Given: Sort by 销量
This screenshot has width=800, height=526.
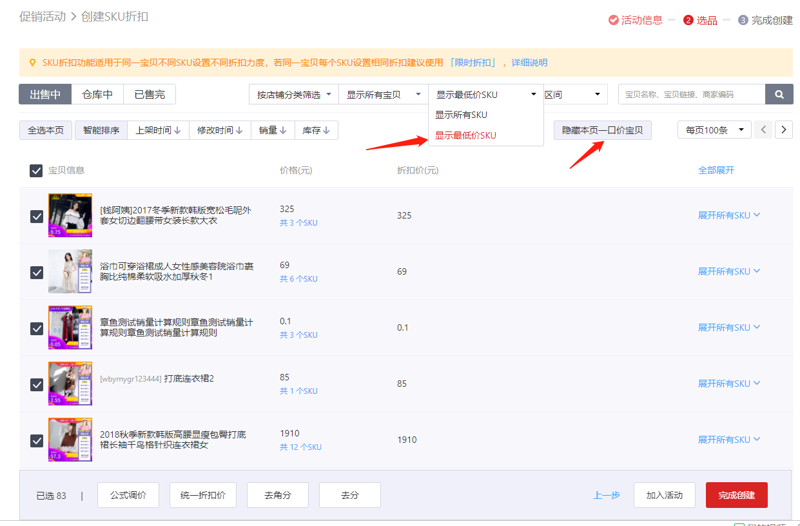Looking at the screenshot, I should pyautogui.click(x=272, y=130).
